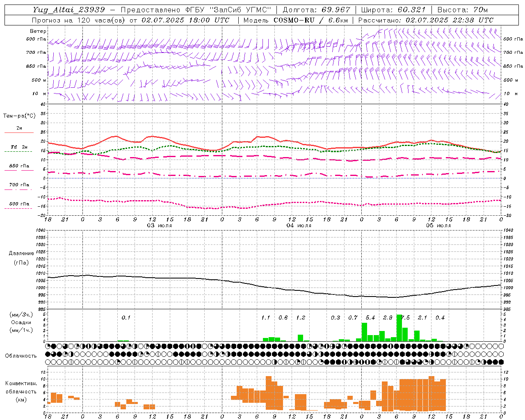Click the (мм/1ч.) unit label
This screenshot has width=525, height=420.
[21, 330]
